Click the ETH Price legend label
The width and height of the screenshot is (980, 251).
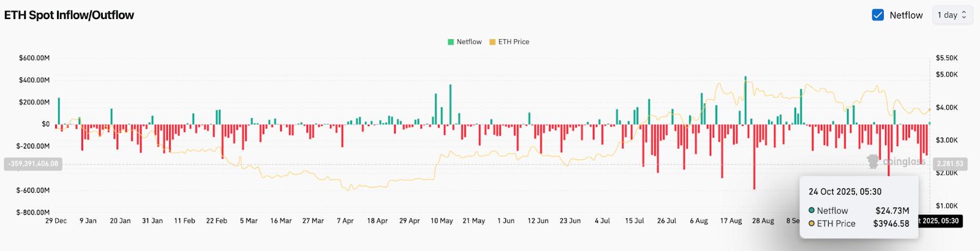tap(513, 42)
